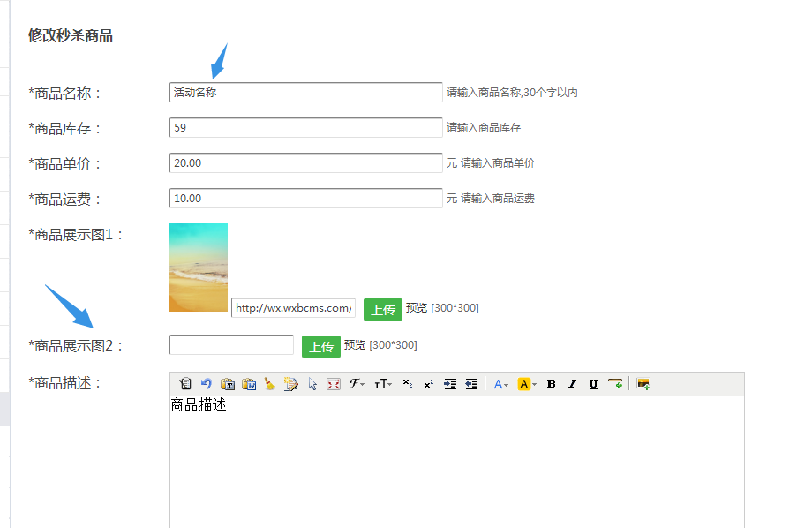
Task: Open the yellow highlight color dropdown
Action: point(527,384)
